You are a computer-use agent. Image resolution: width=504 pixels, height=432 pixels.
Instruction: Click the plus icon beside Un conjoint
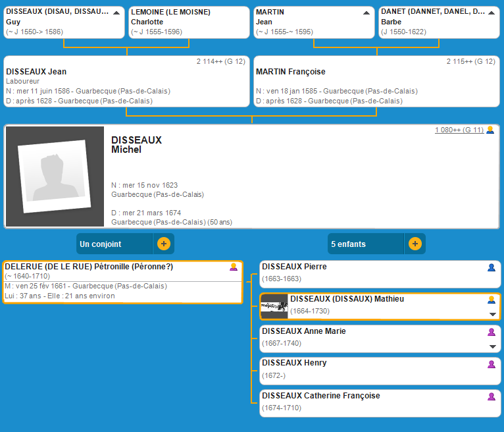click(164, 244)
